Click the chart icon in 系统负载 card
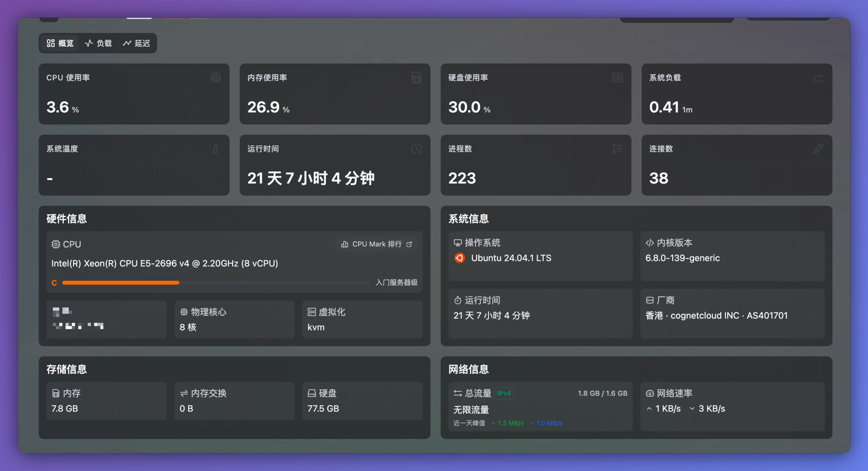The width and height of the screenshot is (868, 471). pyautogui.click(x=818, y=78)
